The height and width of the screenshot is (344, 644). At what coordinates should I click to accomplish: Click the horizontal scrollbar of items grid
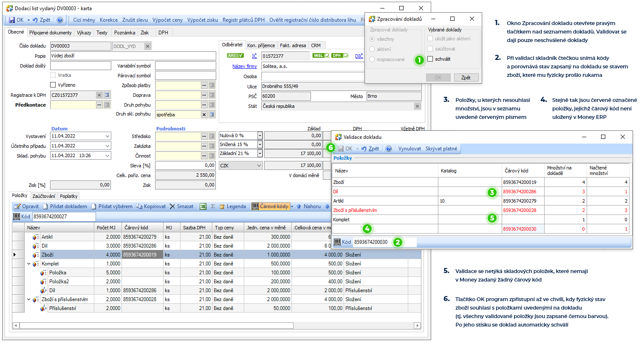point(217,326)
